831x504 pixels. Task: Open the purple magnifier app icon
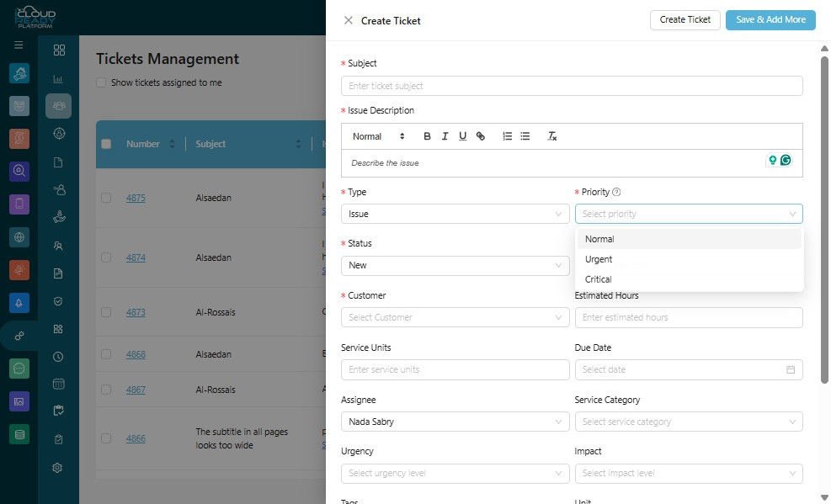click(19, 171)
